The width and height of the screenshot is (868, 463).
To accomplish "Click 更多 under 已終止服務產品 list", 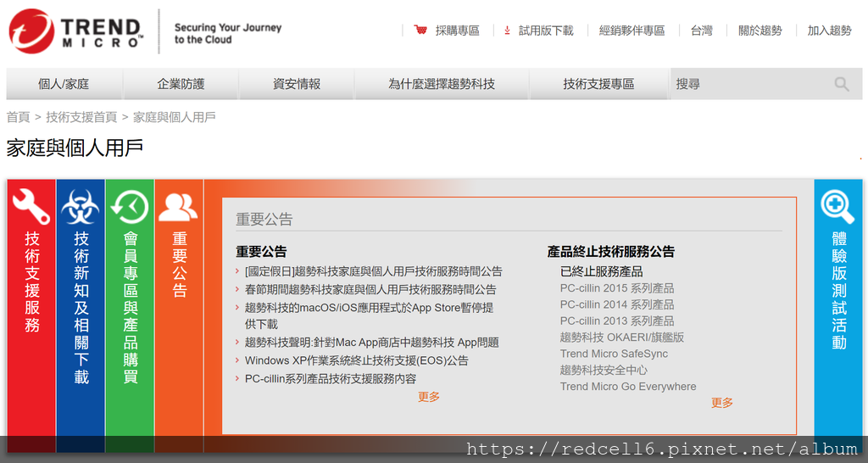I will [722, 403].
